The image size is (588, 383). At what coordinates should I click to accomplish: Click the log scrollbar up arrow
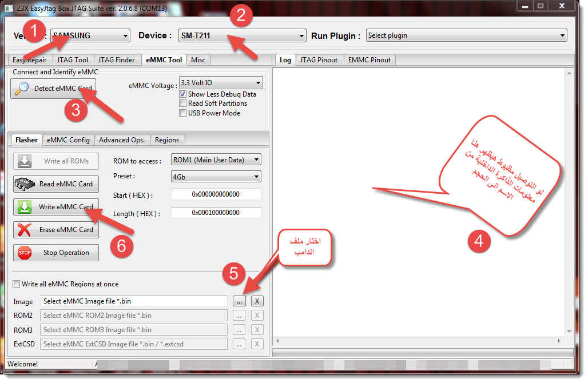click(x=569, y=73)
